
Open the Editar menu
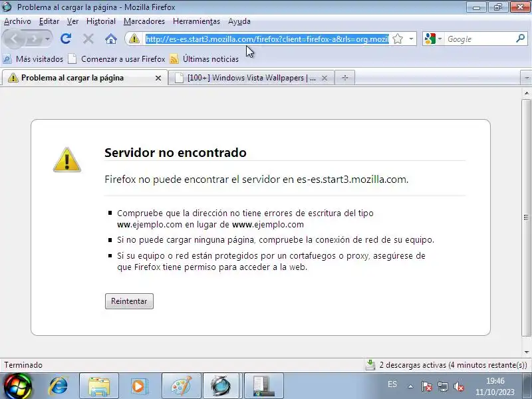click(x=49, y=21)
